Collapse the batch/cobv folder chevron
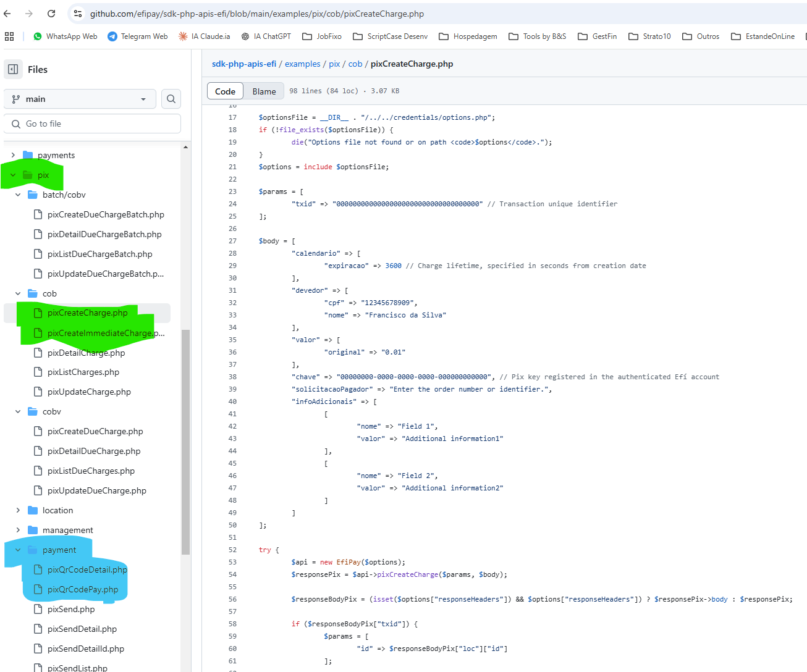Screen dimensions: 807x672 click(18, 195)
